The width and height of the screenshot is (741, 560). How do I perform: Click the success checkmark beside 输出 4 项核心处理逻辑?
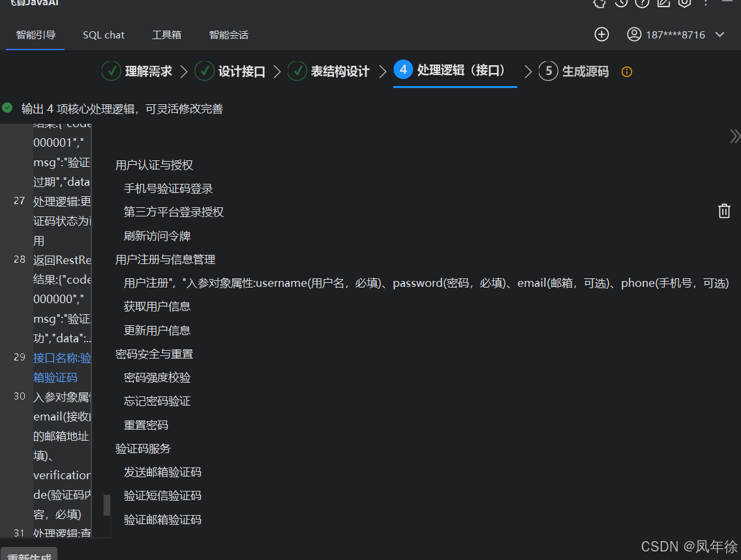pos(7,108)
